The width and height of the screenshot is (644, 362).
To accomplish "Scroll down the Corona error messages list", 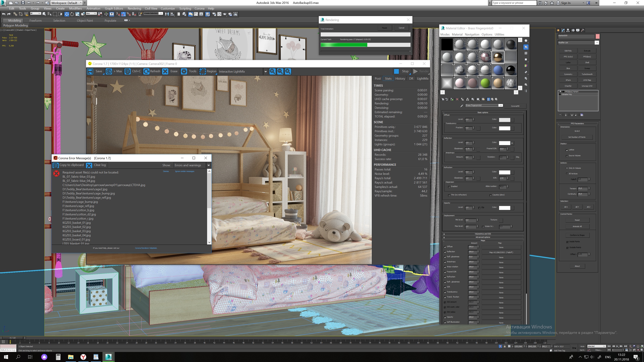I will pos(209,243).
